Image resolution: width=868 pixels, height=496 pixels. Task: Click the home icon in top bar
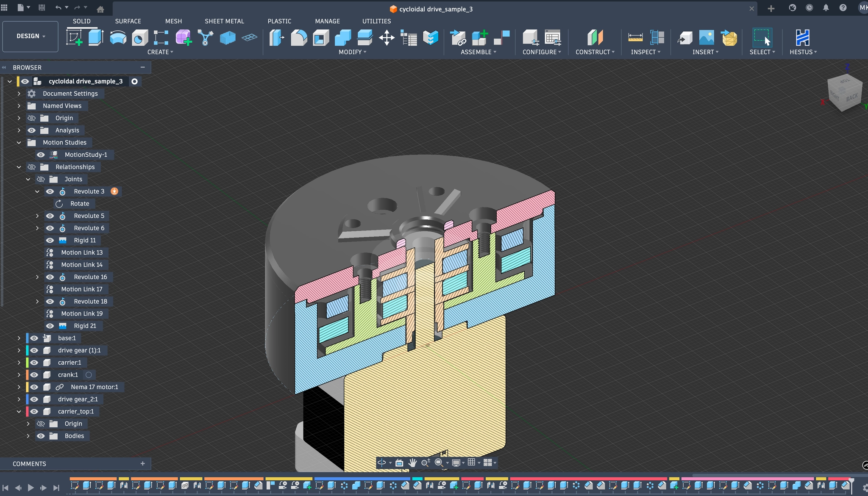click(x=100, y=8)
